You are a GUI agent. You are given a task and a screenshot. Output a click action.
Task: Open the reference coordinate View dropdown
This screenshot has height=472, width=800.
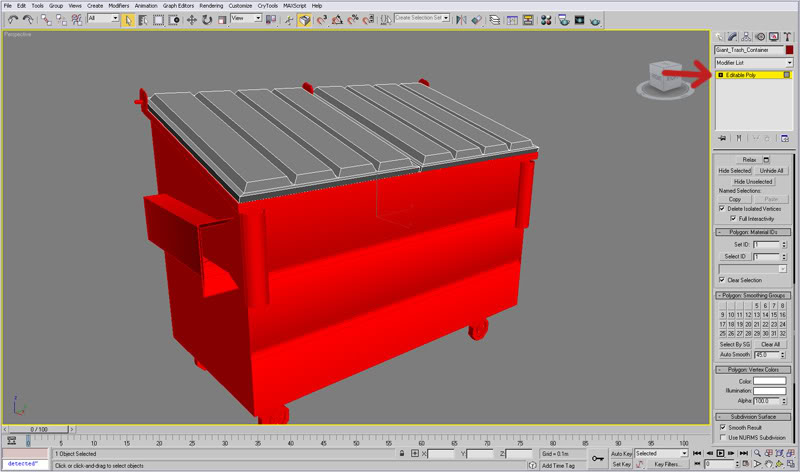pos(246,18)
